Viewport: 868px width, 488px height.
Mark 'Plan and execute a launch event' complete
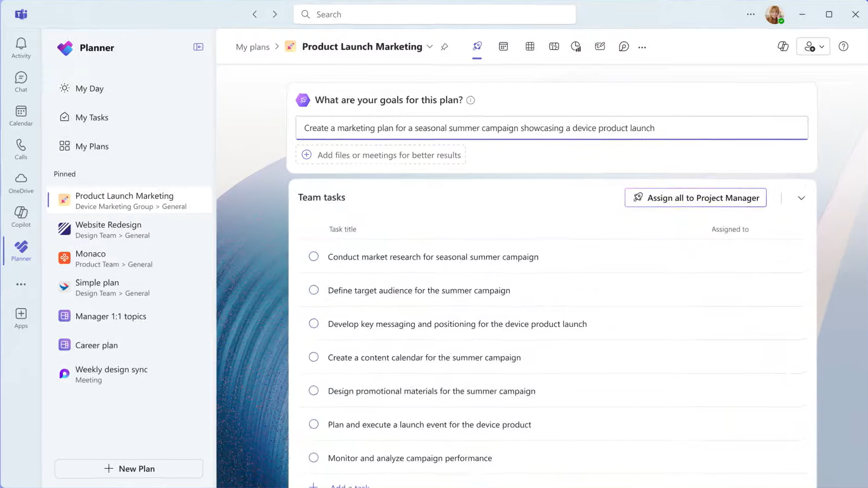coord(314,424)
